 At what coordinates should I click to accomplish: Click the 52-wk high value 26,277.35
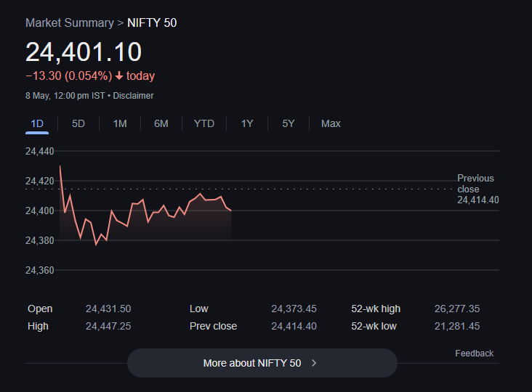point(457,309)
